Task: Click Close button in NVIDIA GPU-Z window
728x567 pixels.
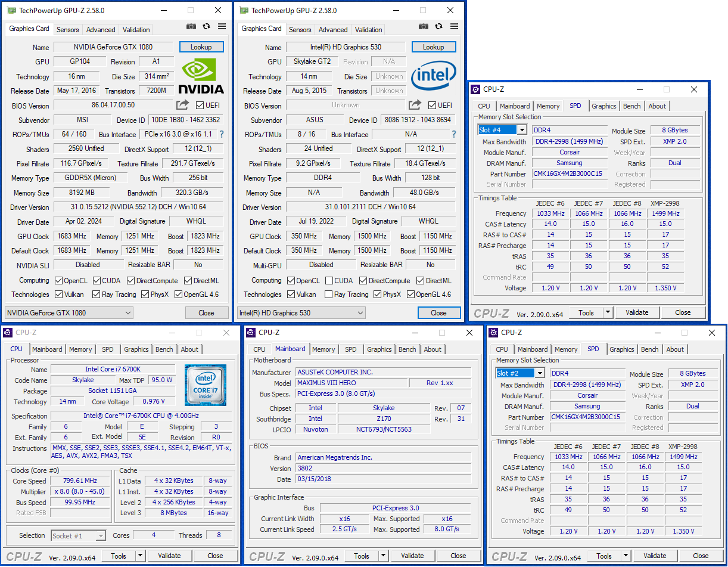Action: (x=206, y=312)
